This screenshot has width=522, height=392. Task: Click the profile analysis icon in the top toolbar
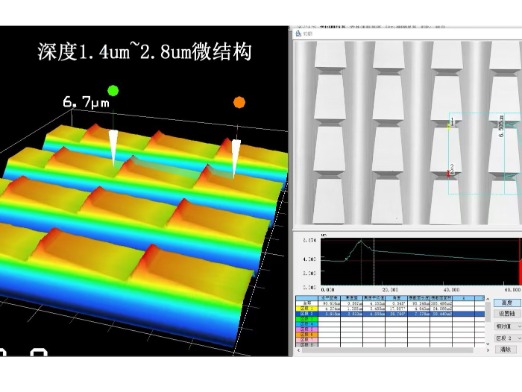(x=298, y=33)
